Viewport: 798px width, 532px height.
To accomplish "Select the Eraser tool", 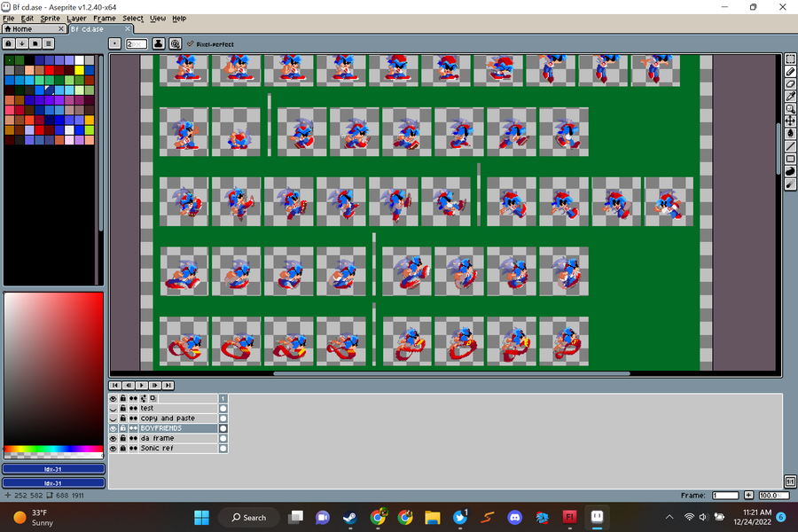I will (790, 84).
